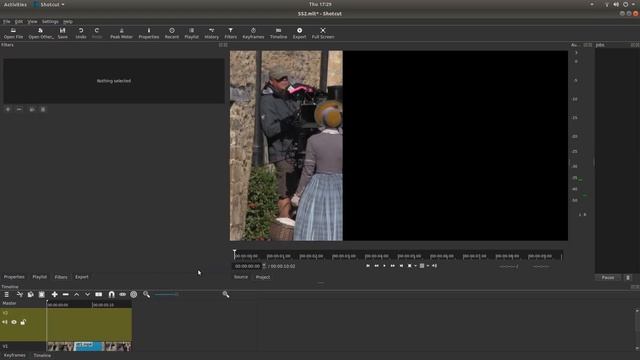Image resolution: width=640 pixels, height=360 pixels.
Task: Hide the V2 track eye icon
Action: coord(14,322)
